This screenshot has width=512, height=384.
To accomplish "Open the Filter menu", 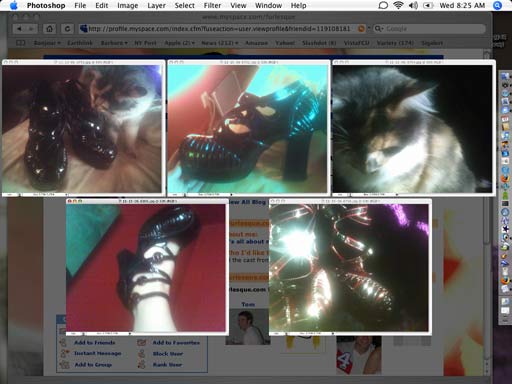I will click(x=212, y=6).
